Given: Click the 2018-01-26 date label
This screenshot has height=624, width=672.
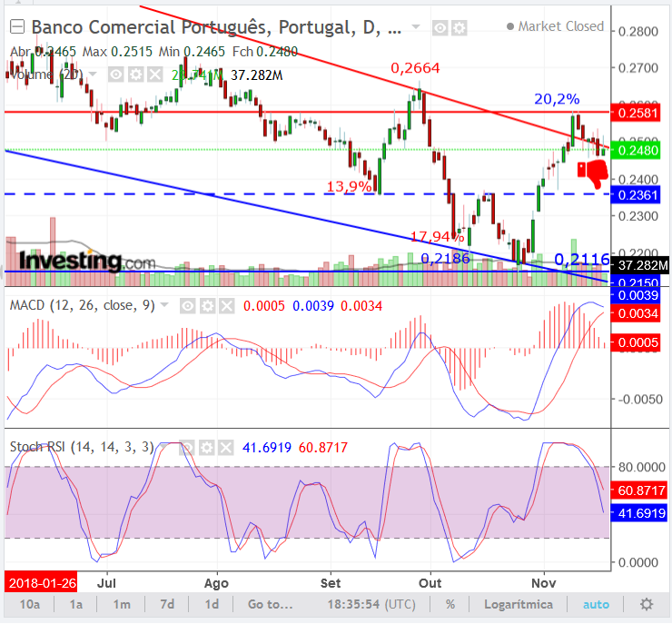Looking at the screenshot, I should [x=41, y=583].
